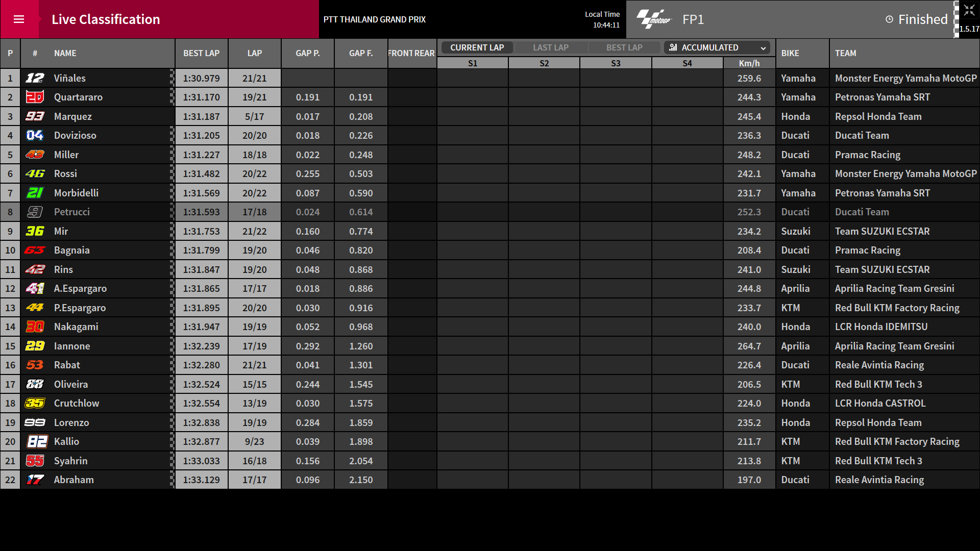Click Marquez lap count 5/17
Image resolution: width=980 pixels, height=551 pixels.
click(255, 116)
